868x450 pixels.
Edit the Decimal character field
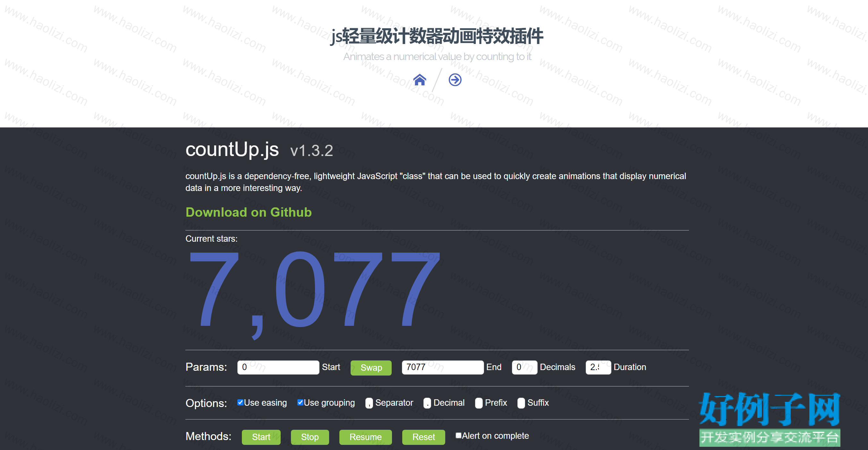pyautogui.click(x=427, y=403)
